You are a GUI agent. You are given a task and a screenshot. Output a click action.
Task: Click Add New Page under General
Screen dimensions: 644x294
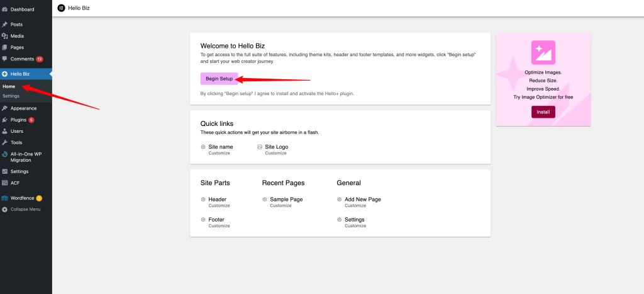click(x=363, y=200)
